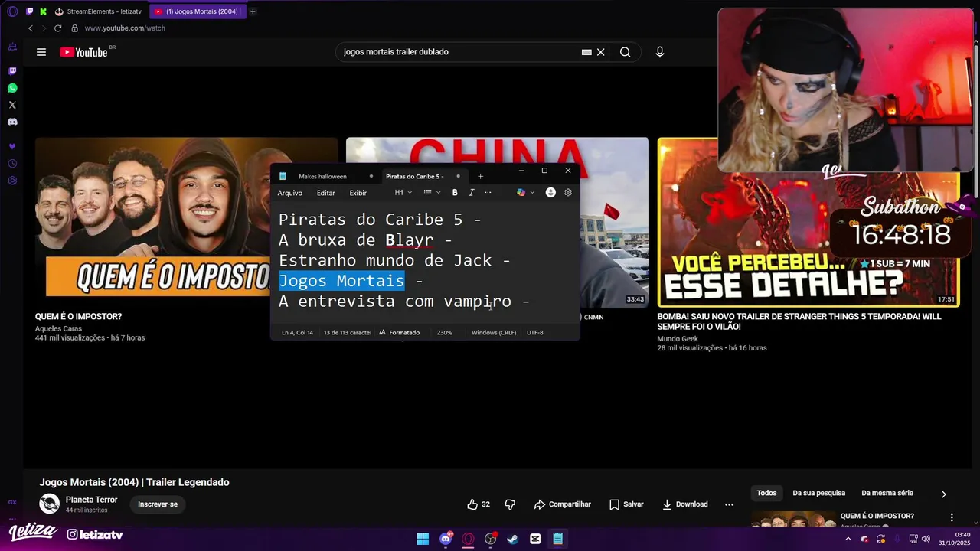This screenshot has height=551, width=980.
Task: Reload the YouTube page
Action: [57, 28]
